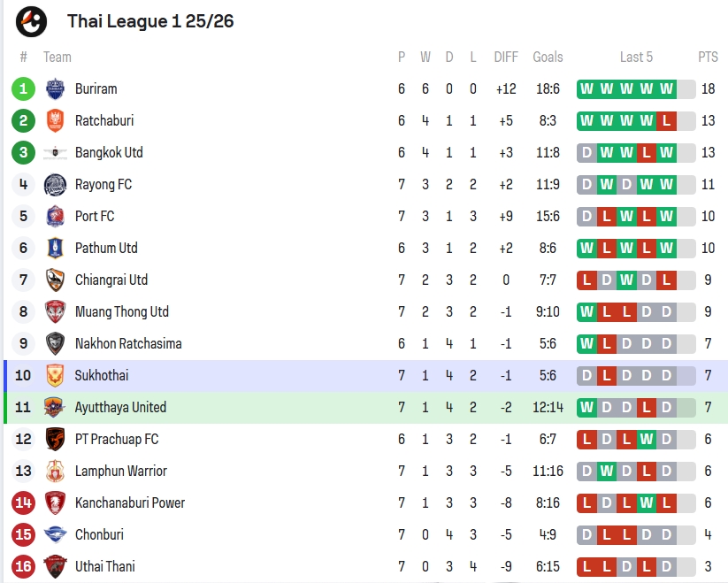Click the Ratchaburi team logo
Screen dimensions: 728x583
[x=55, y=121]
